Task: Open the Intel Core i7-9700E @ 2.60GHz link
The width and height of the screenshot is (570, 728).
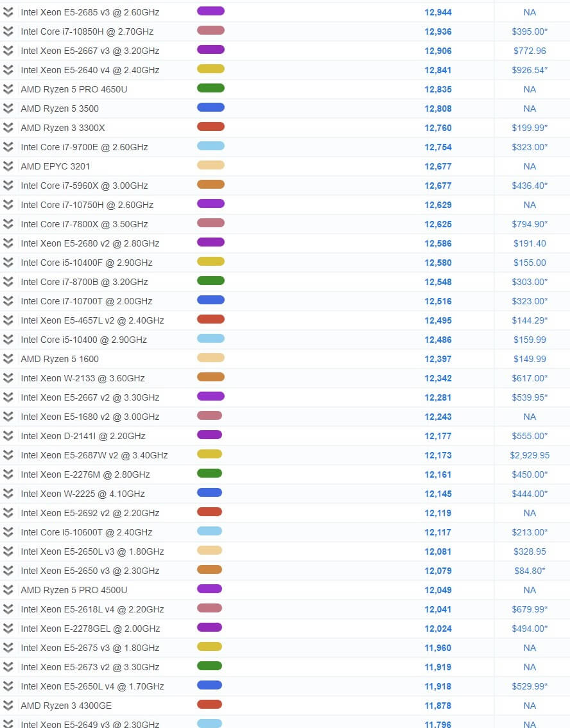Action: 85,147
